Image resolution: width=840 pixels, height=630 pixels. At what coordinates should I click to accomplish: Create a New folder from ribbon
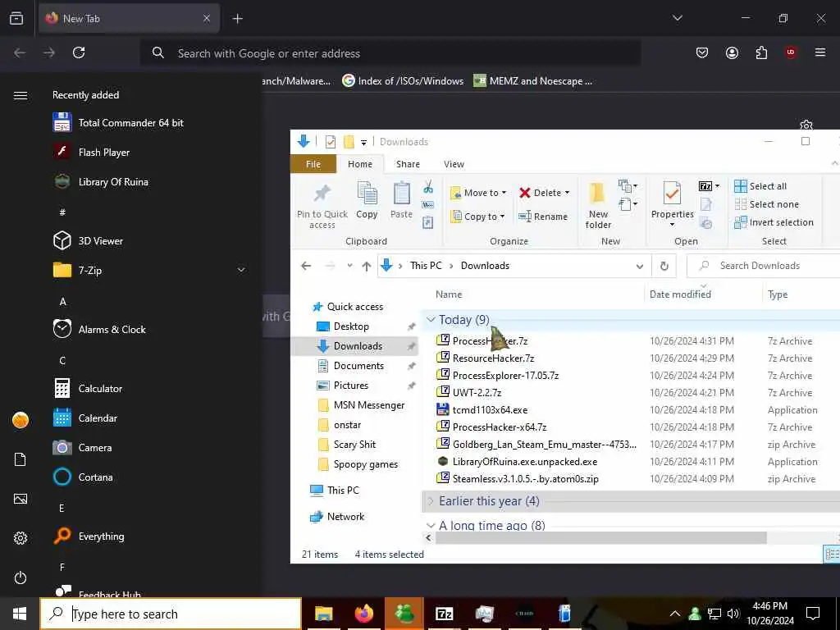[x=598, y=206]
